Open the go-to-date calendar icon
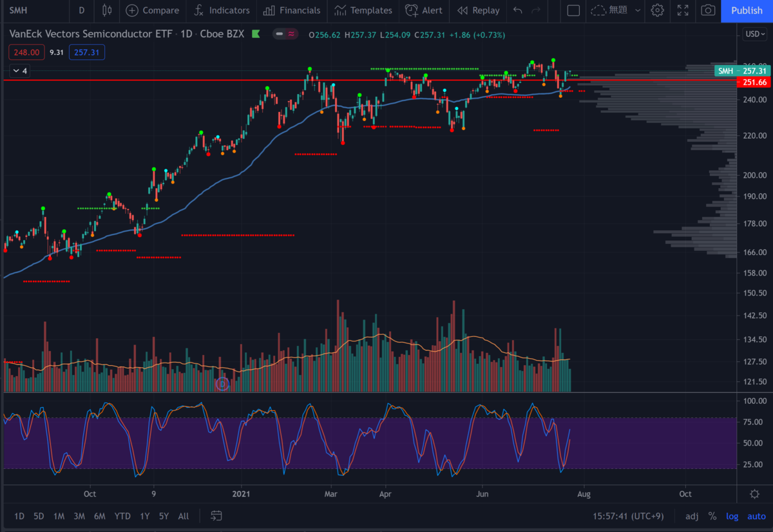This screenshot has height=532, width=773. (x=216, y=516)
